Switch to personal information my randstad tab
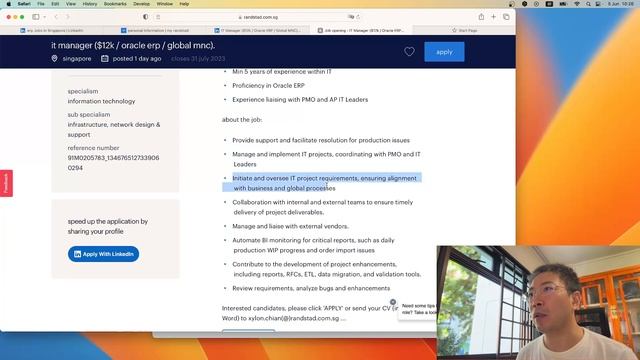The width and height of the screenshot is (640, 360). pyautogui.click(x=155, y=30)
